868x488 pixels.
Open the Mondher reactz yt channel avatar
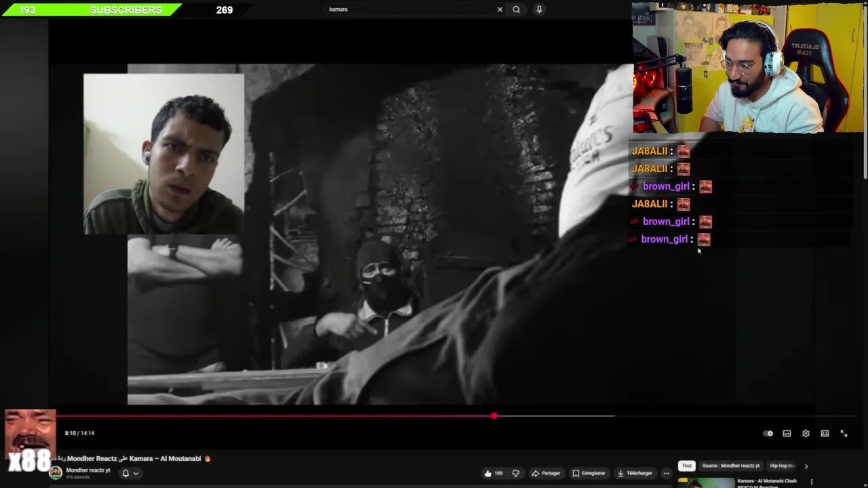click(x=56, y=472)
